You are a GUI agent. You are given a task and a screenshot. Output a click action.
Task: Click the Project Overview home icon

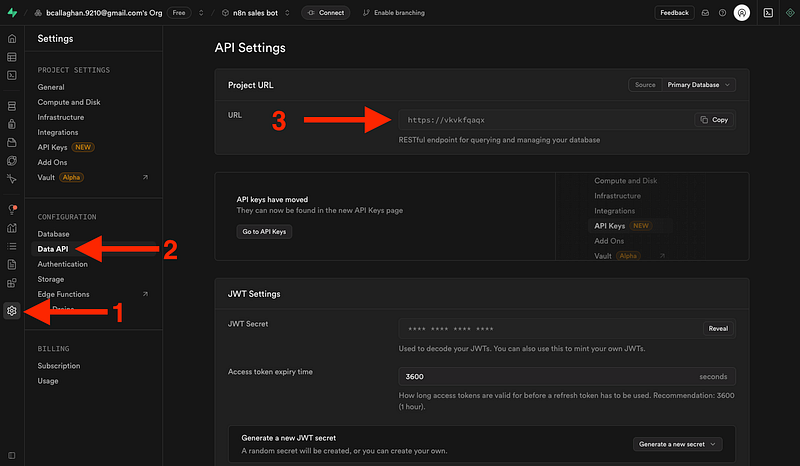[12, 38]
